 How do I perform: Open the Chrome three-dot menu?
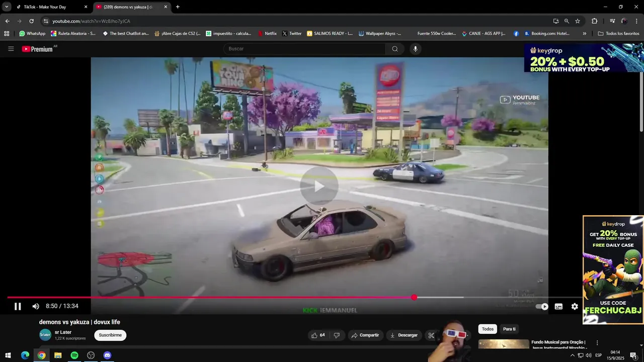click(x=637, y=21)
